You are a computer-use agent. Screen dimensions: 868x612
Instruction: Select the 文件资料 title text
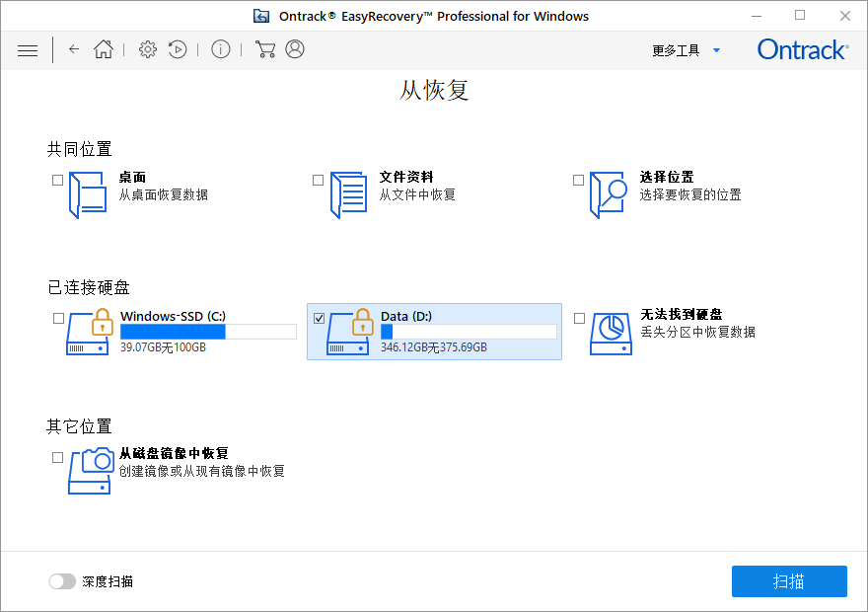(406, 178)
